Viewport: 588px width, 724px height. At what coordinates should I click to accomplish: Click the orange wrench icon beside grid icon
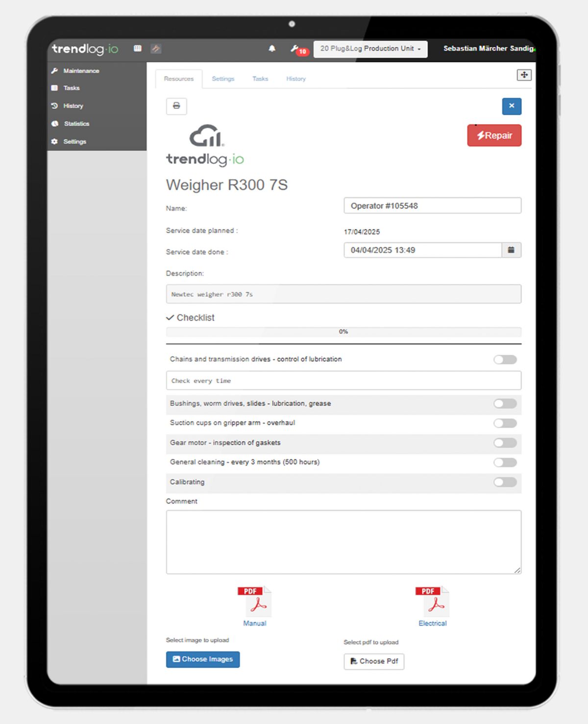pyautogui.click(x=156, y=48)
